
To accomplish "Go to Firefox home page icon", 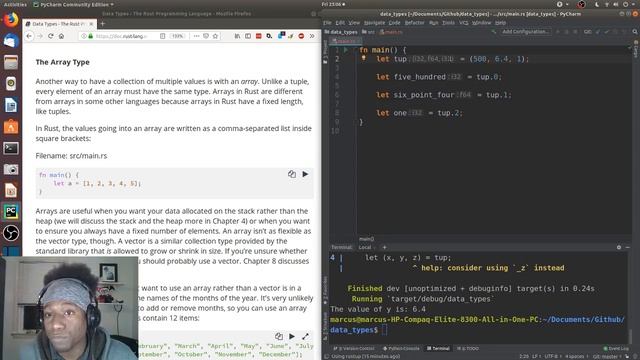I will pyautogui.click(x=61, y=36).
